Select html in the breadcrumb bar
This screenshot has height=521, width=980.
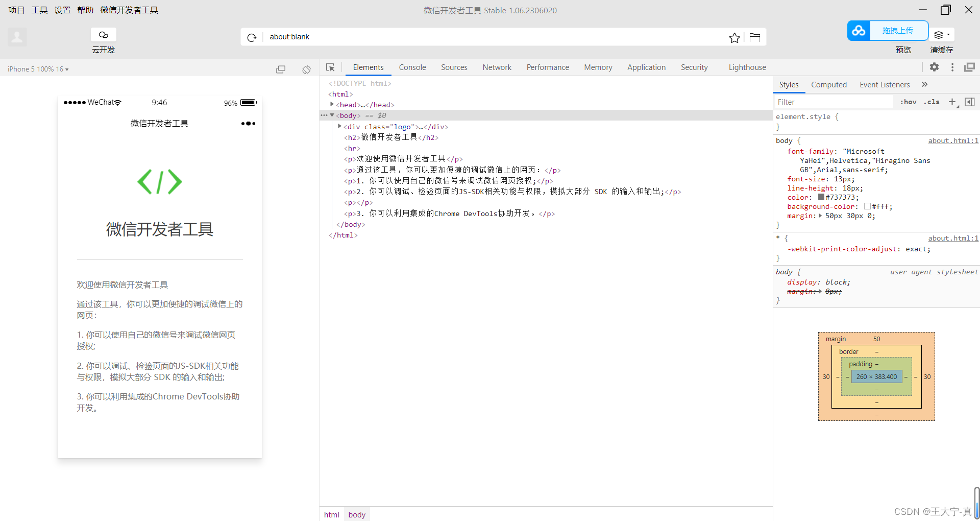click(332, 514)
